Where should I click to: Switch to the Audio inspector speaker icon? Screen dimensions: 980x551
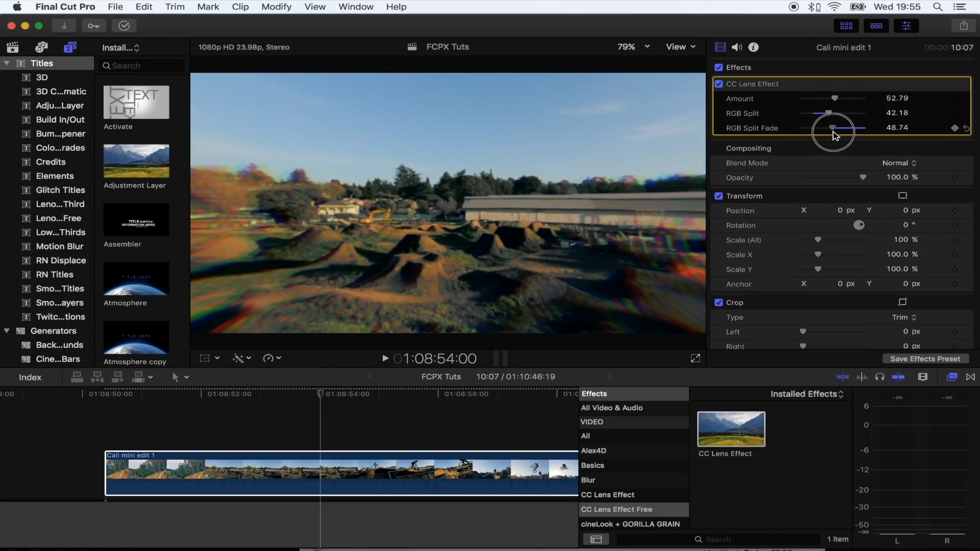737,47
